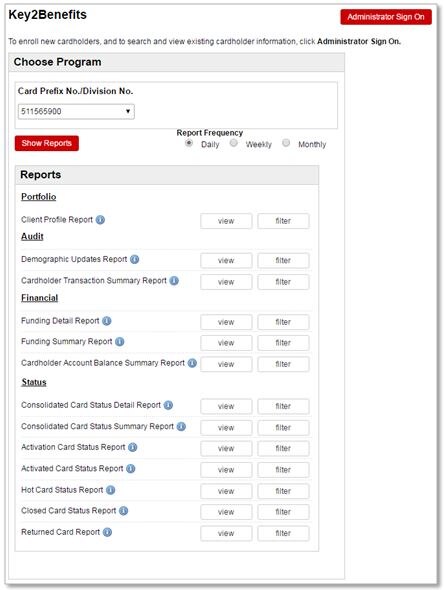View the Closed Card Status Report
The height and width of the screenshot is (590, 444).
tap(226, 512)
